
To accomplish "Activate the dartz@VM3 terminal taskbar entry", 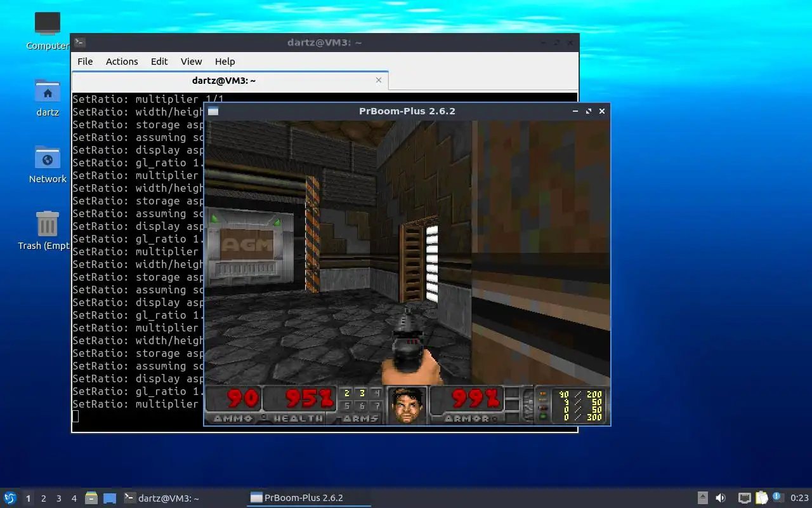I will coord(183,498).
